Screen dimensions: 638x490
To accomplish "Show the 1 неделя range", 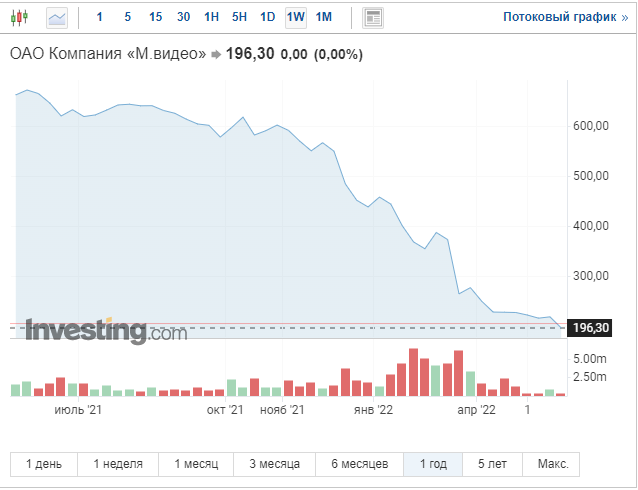I will pos(118,464).
